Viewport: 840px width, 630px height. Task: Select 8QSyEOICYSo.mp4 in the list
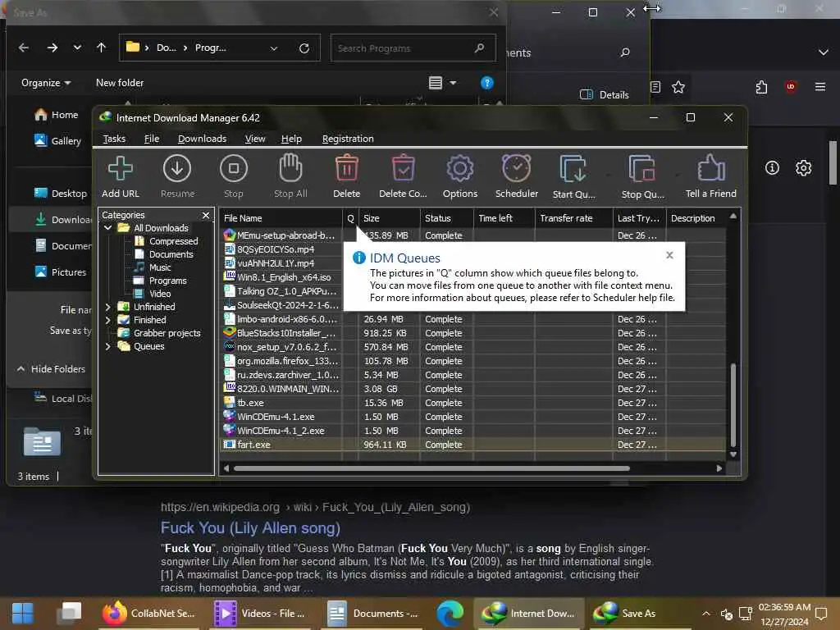(276, 249)
